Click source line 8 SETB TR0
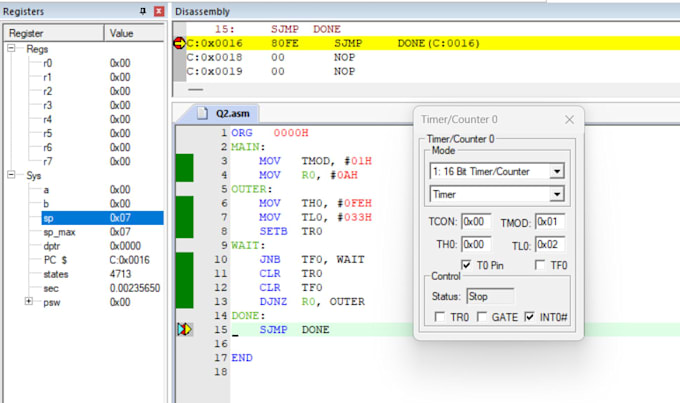680x403 pixels. (x=291, y=231)
